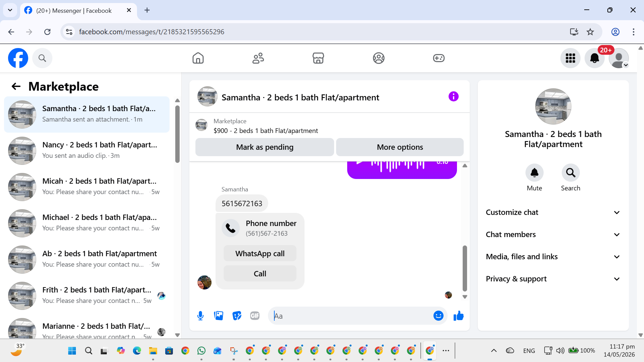Click the listing thumbnail in Marketplace banner

(201, 125)
